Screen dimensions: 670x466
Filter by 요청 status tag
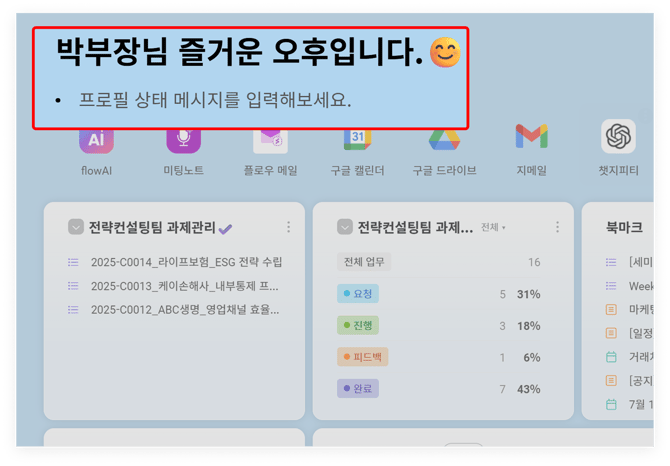tap(358, 294)
